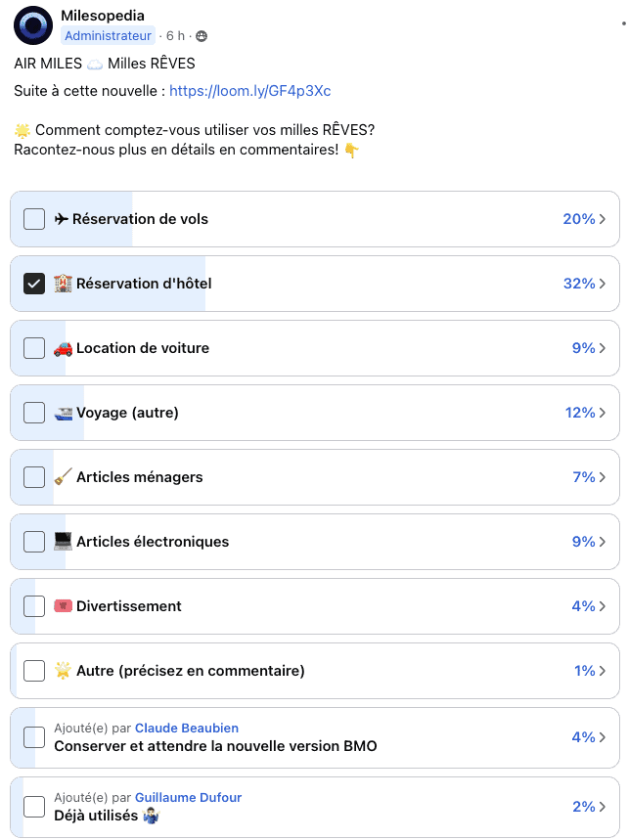Click the sparkle icon in the Autre option
The height and width of the screenshot is (840, 628).
click(63, 671)
